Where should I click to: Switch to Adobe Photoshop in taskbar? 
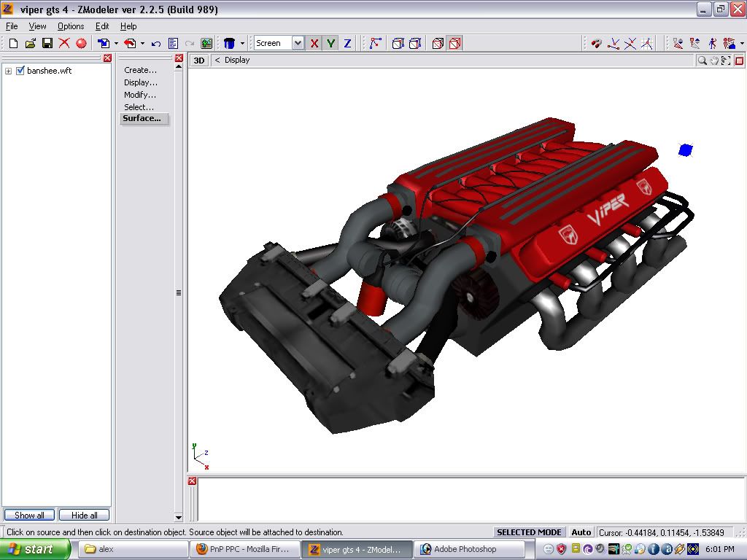coord(464,549)
